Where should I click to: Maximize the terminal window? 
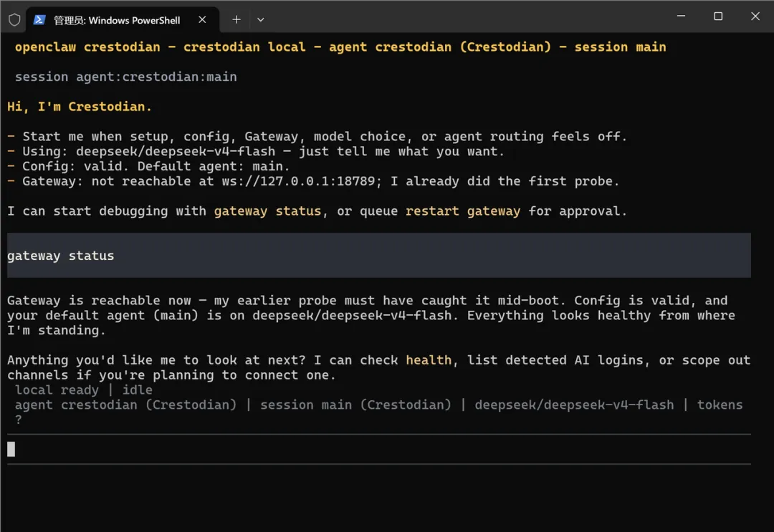[x=718, y=16]
